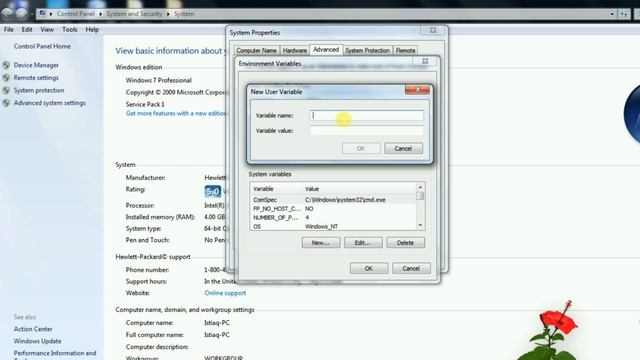
Task: Open the Remote tab
Action: [405, 51]
